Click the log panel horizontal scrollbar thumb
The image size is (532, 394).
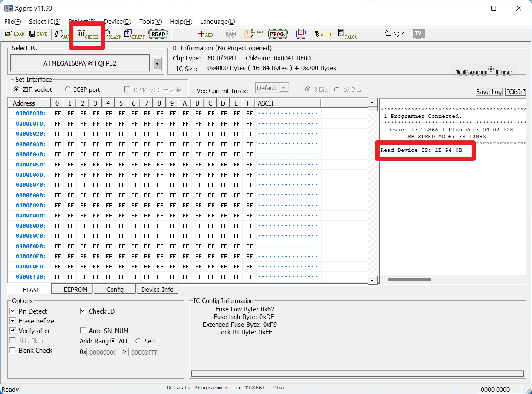410,280
